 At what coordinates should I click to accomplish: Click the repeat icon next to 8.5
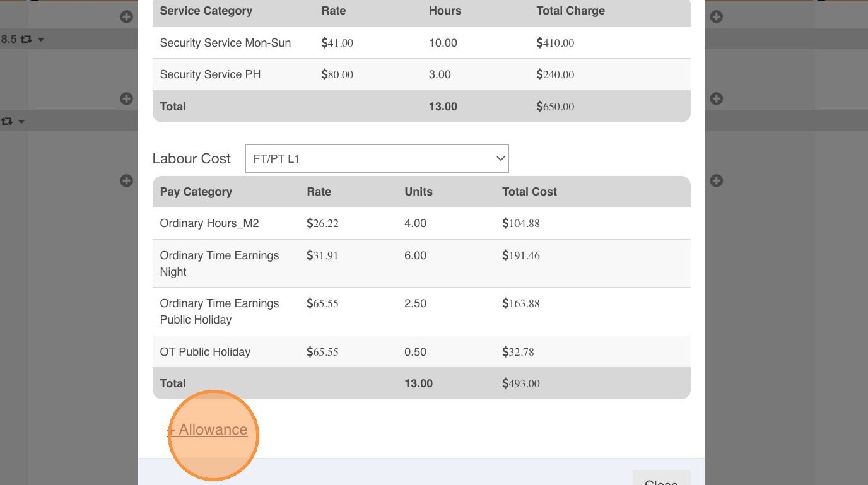(26, 39)
